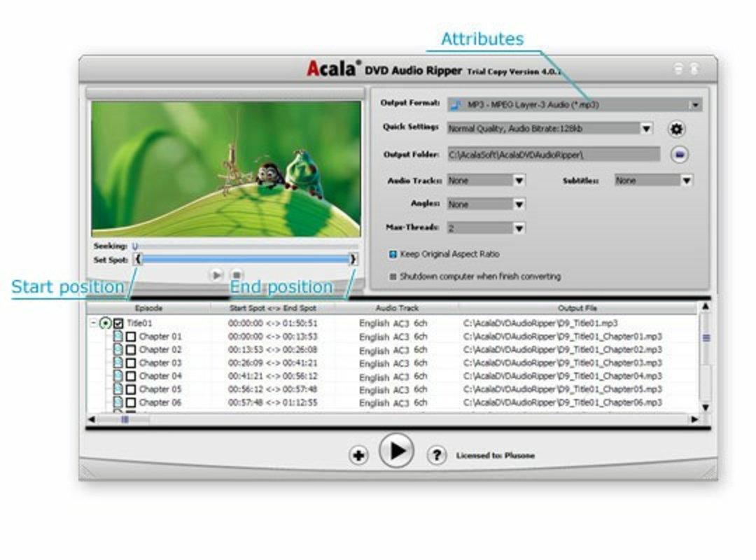Click output path D9_Title01_Chapter03.mp3
The image size is (756, 560).
(563, 363)
